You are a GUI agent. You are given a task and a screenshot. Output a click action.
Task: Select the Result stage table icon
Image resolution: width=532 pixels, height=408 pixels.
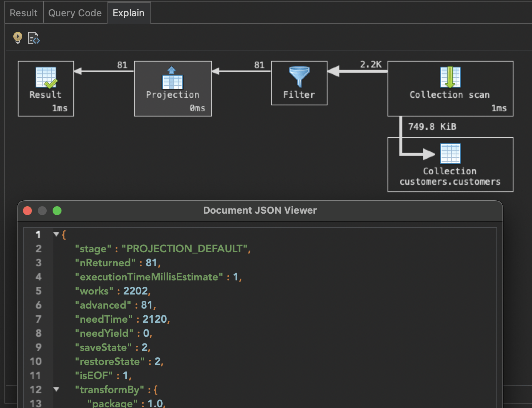[x=46, y=78]
